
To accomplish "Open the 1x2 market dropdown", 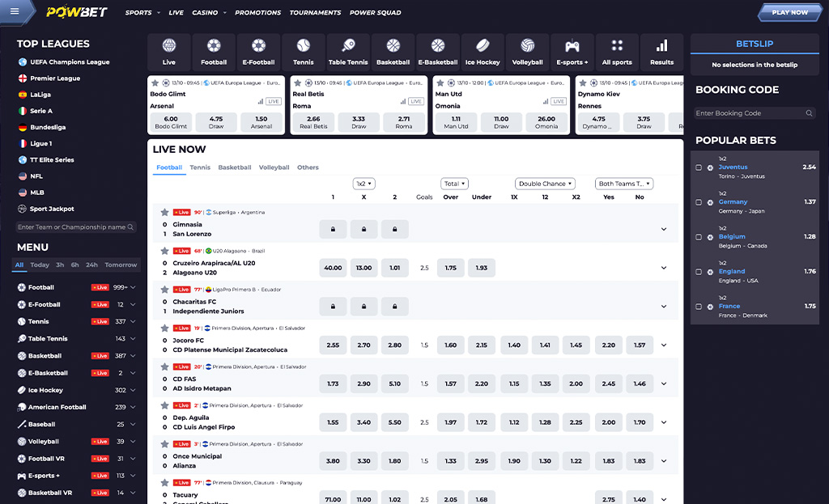I will point(363,184).
